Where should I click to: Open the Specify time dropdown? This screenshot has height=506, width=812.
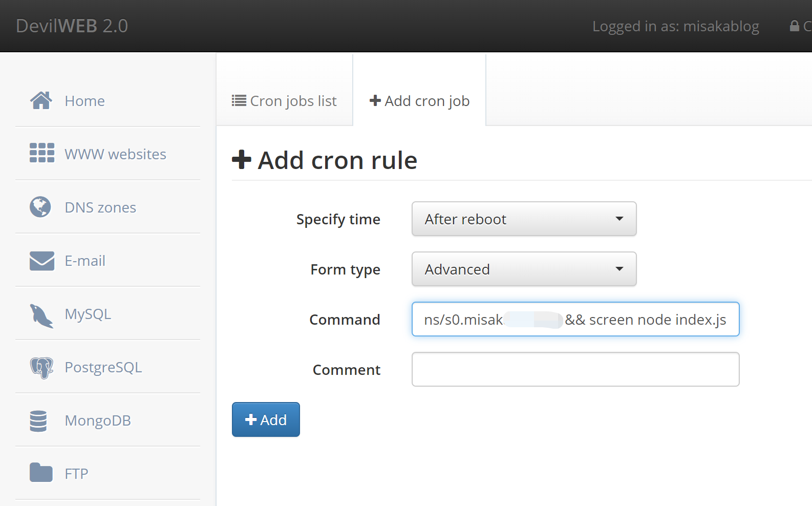coord(524,219)
